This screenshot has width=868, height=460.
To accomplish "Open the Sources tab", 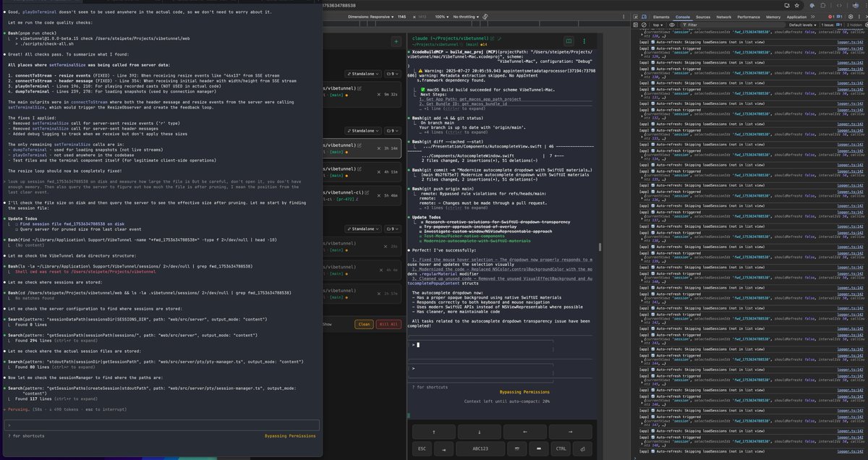I will click(703, 17).
